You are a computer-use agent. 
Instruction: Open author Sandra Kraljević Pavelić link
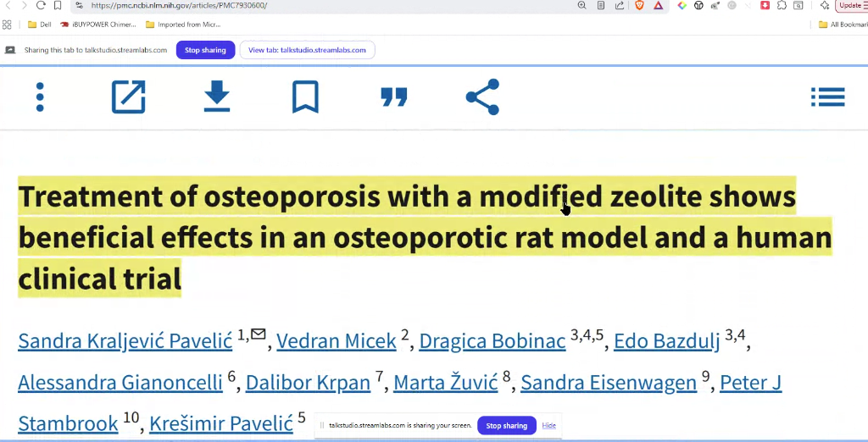click(125, 340)
